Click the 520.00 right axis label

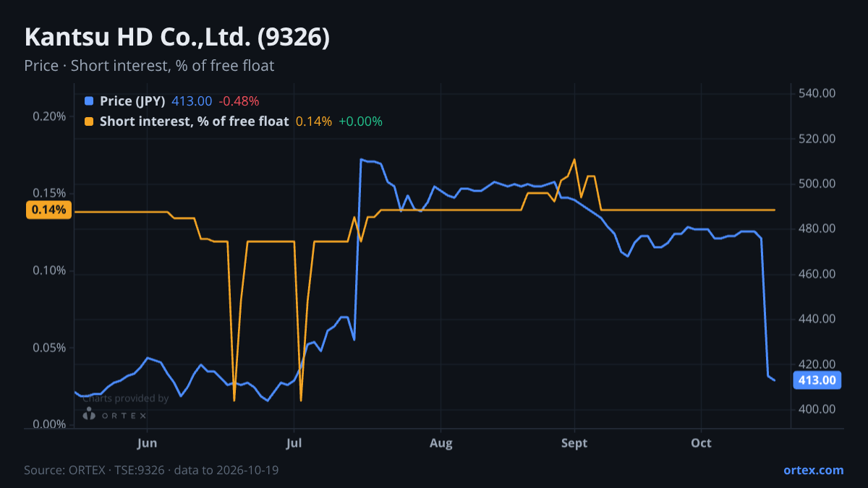click(x=817, y=139)
